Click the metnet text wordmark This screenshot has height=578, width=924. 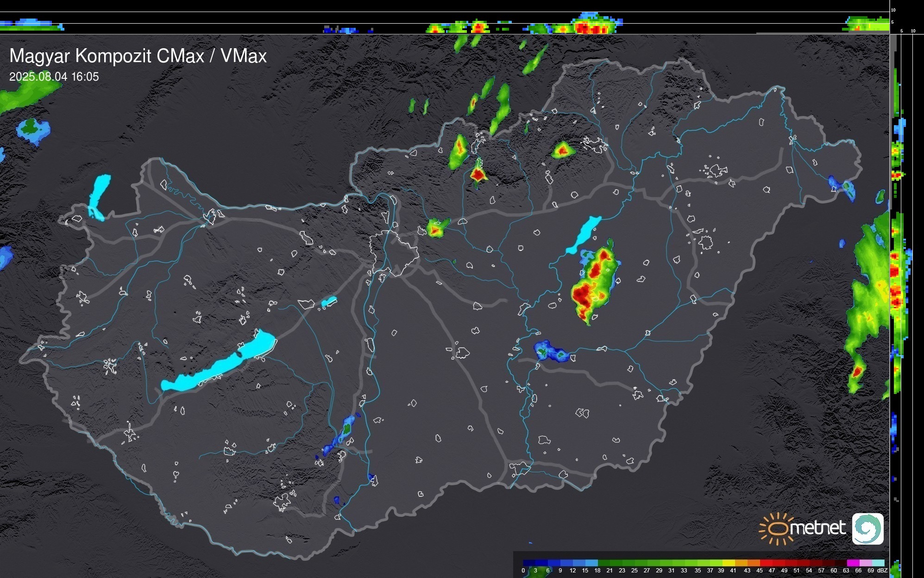[817, 528]
